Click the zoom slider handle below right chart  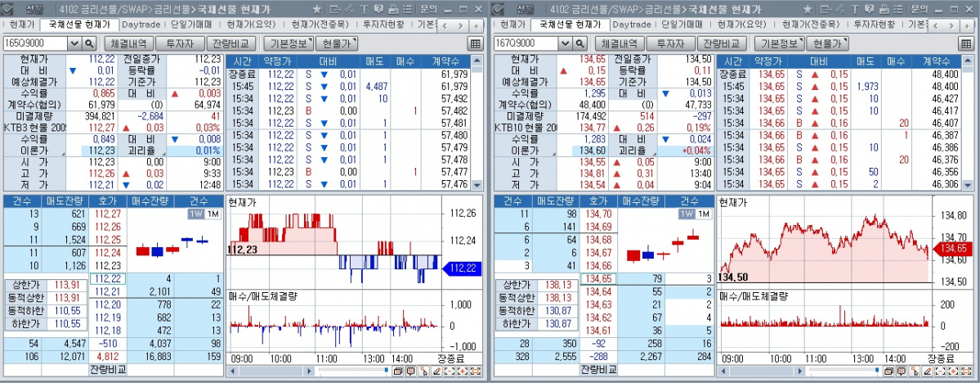[877, 371]
